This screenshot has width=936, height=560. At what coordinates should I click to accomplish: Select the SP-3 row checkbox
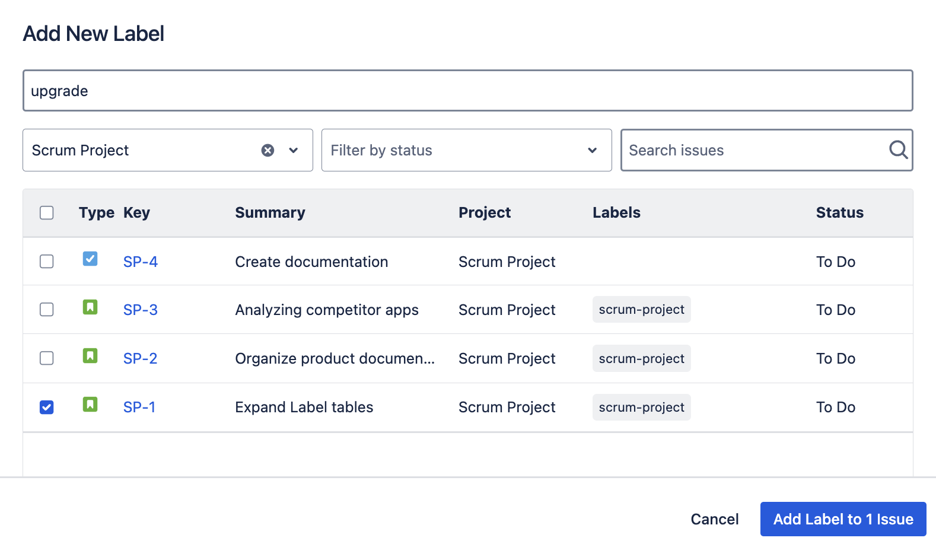(47, 310)
